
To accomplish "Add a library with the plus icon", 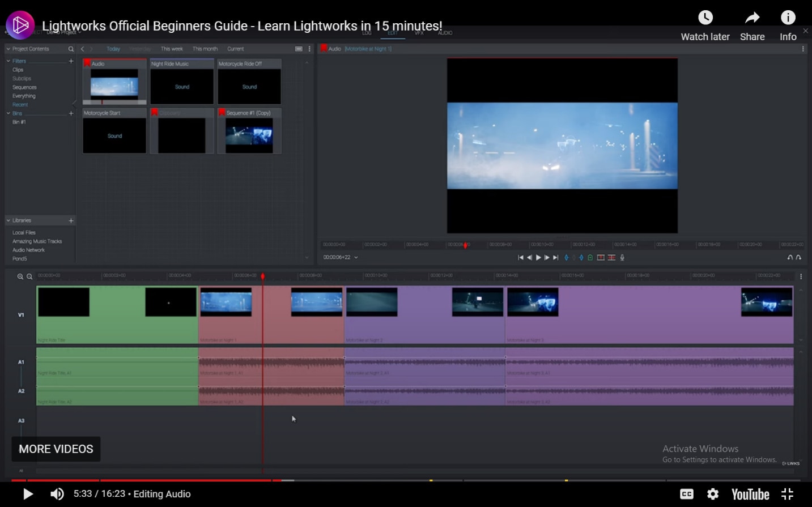I will [71, 220].
